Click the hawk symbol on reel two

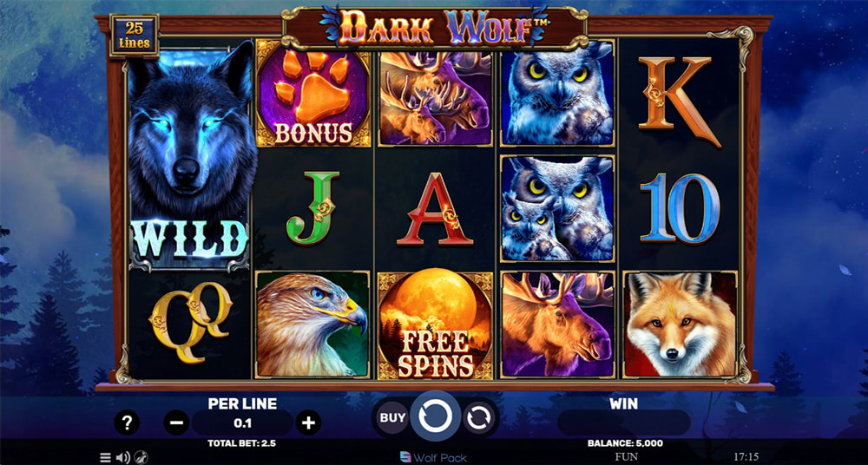(x=312, y=325)
